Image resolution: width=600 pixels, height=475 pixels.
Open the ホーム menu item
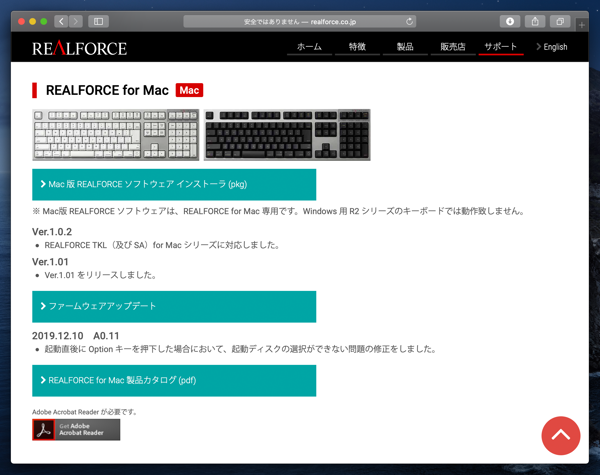pos(309,47)
